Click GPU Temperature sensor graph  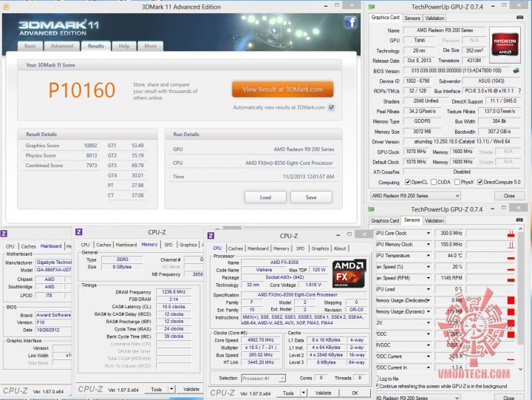(x=491, y=256)
